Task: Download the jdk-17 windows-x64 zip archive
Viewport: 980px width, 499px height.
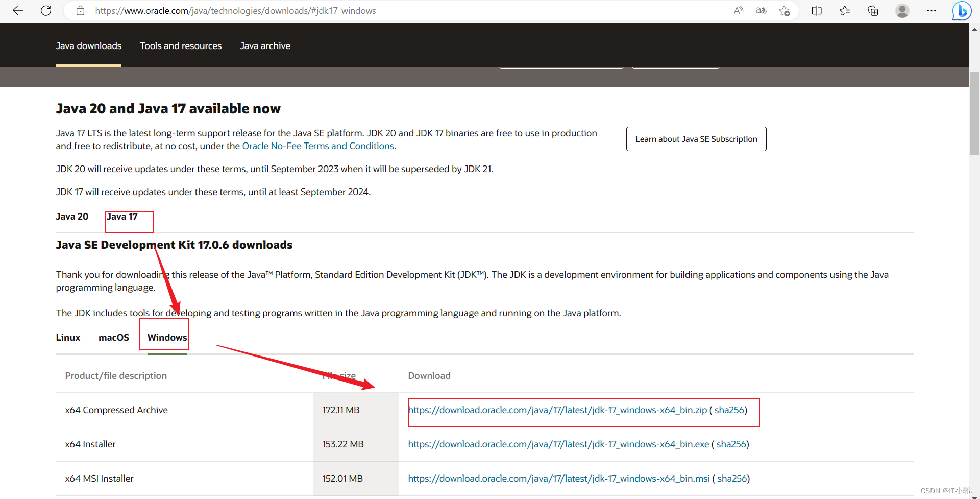Action: point(557,410)
